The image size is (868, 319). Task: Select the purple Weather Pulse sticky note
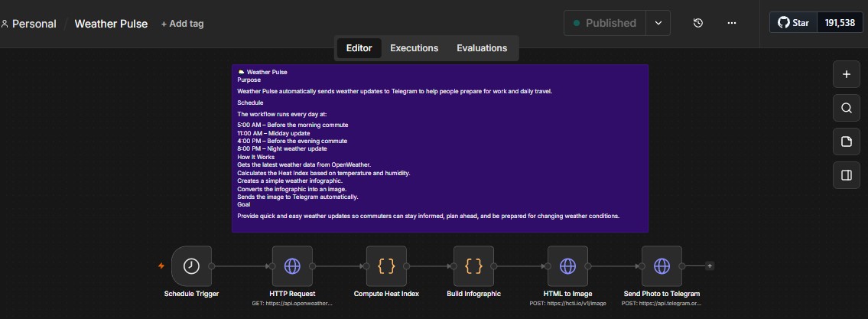tap(440, 148)
